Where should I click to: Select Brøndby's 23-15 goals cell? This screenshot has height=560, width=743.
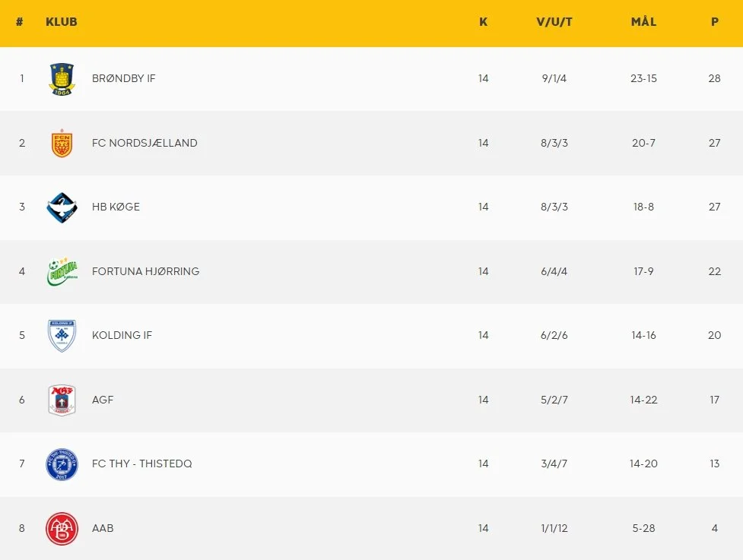pos(643,78)
